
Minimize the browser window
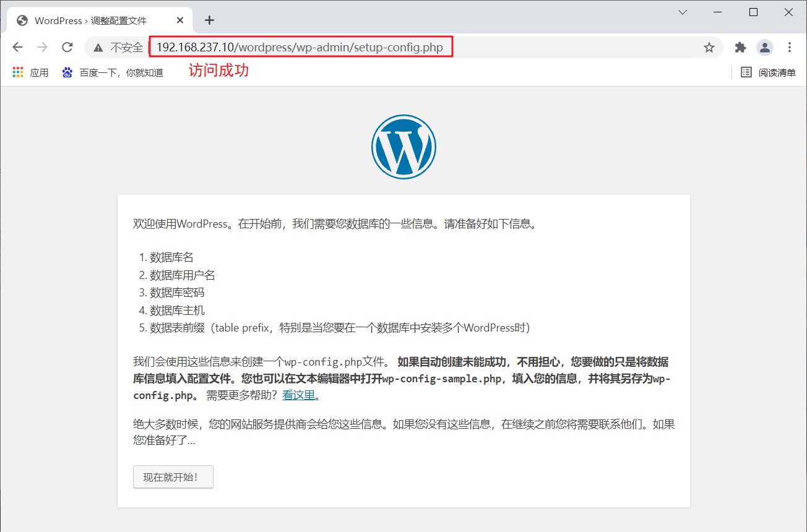pos(719,12)
